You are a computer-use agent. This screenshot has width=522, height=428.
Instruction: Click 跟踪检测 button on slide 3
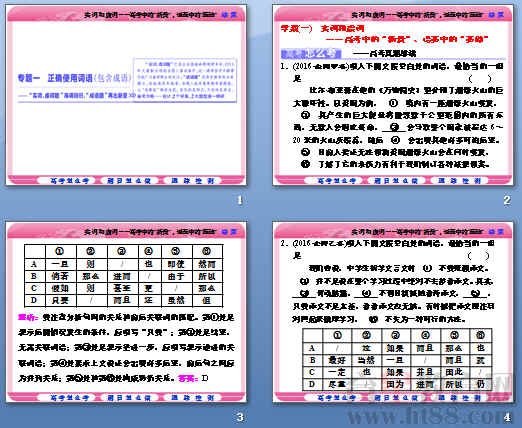(x=192, y=397)
